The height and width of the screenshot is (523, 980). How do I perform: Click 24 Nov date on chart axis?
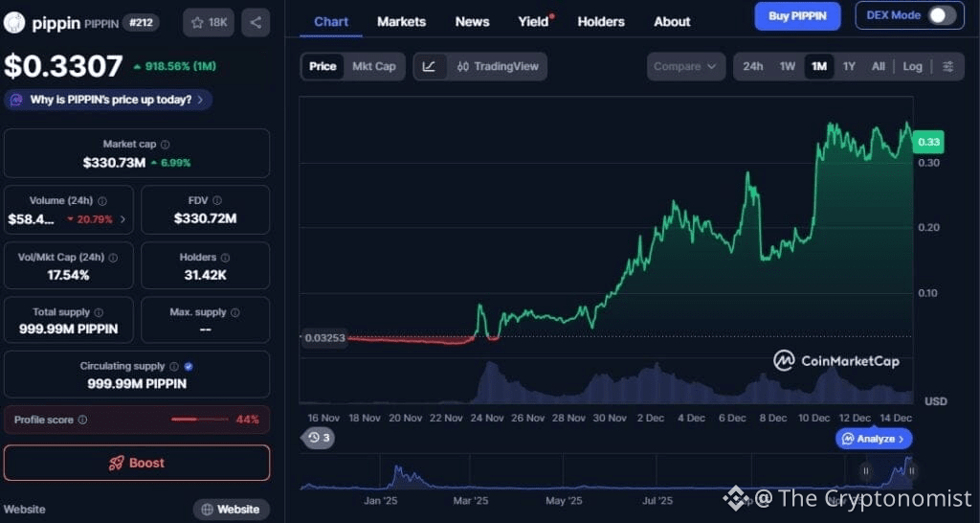coord(486,418)
